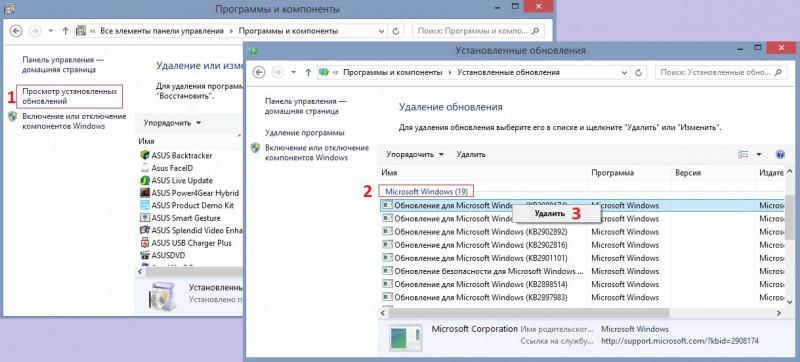
Task: Open Упорядочить dropdown in Программы и компоненты window
Action: coord(172,123)
